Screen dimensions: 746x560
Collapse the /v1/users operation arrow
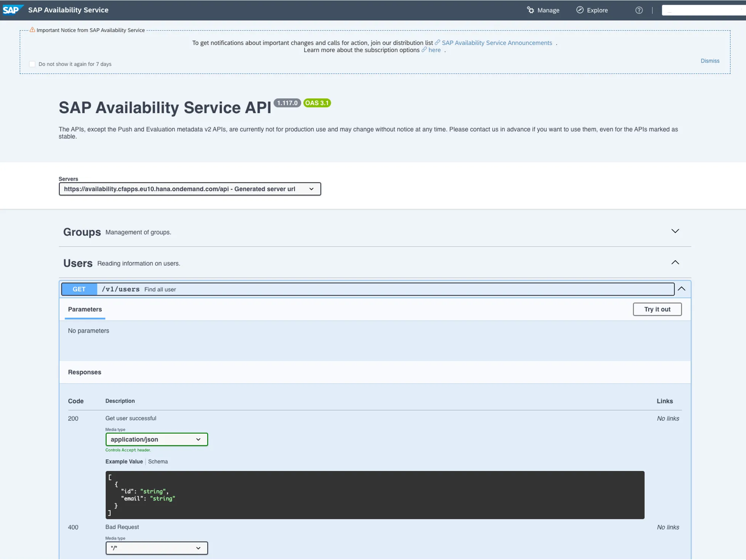coord(681,289)
